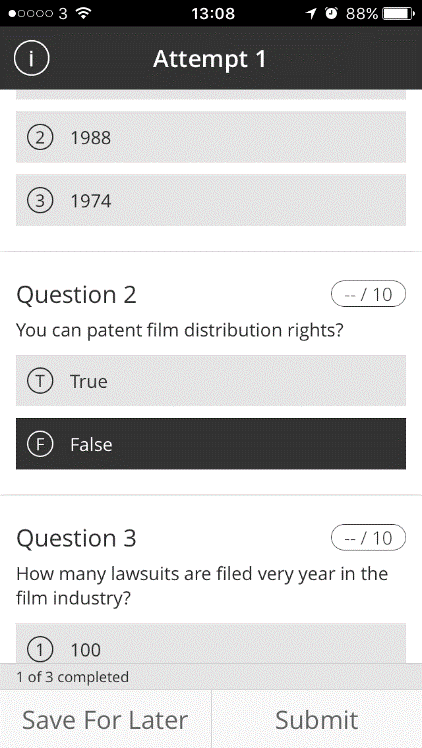
Task: Tap the location arrow status icon
Action: (x=311, y=13)
